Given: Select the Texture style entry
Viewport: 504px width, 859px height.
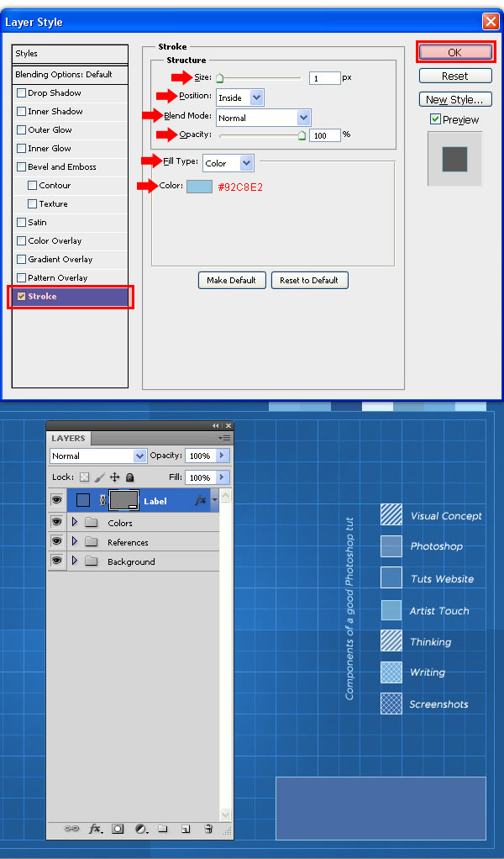Looking at the screenshot, I should 53,203.
